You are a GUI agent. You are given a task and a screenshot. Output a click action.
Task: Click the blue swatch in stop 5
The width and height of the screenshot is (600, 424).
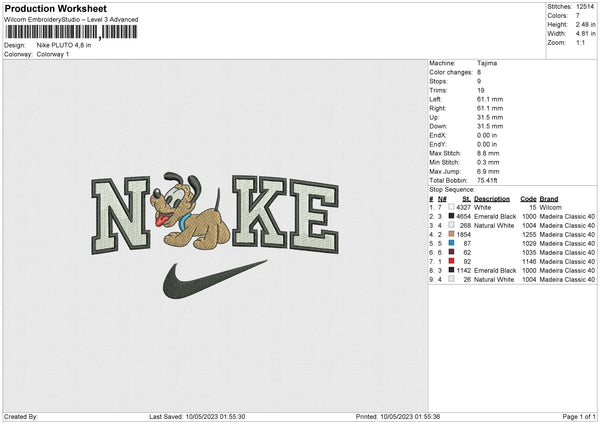[452, 243]
